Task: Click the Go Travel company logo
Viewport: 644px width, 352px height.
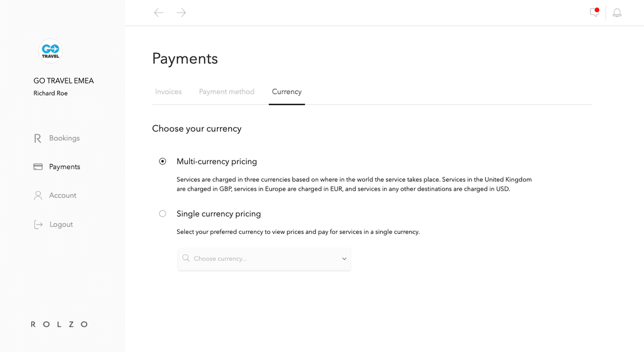Action: (x=50, y=51)
